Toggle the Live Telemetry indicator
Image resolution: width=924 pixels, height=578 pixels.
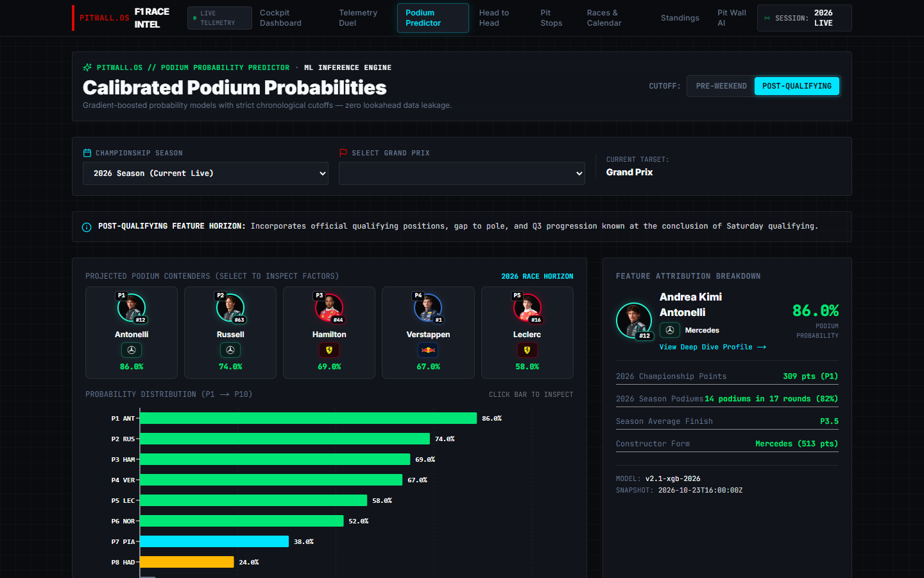coord(219,18)
